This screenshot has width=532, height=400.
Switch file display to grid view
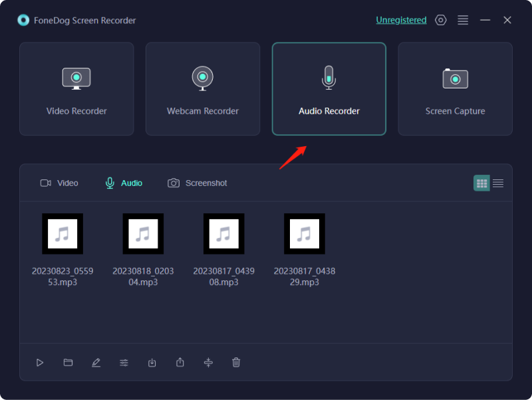[x=481, y=183]
